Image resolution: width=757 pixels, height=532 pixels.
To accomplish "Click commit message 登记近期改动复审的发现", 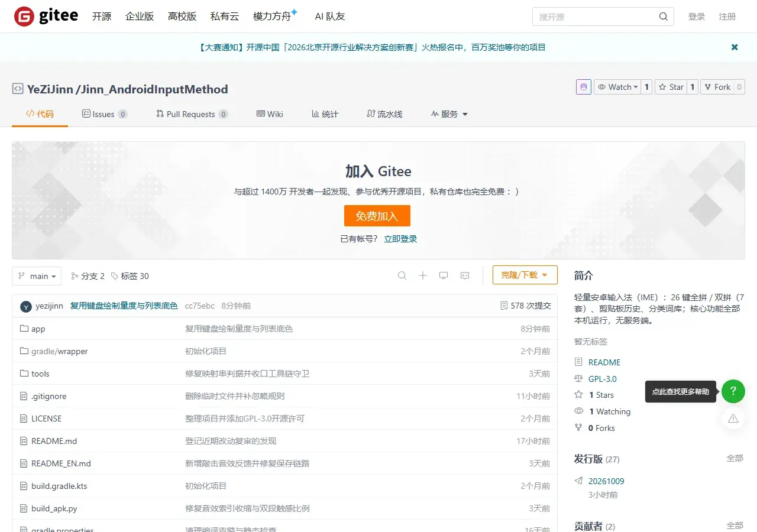I will pyautogui.click(x=231, y=441).
